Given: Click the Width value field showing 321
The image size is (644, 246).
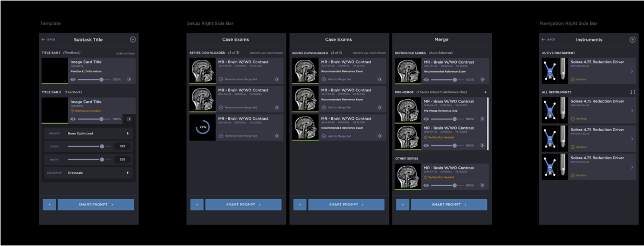Looking at the screenshot, I should pyautogui.click(x=122, y=159).
